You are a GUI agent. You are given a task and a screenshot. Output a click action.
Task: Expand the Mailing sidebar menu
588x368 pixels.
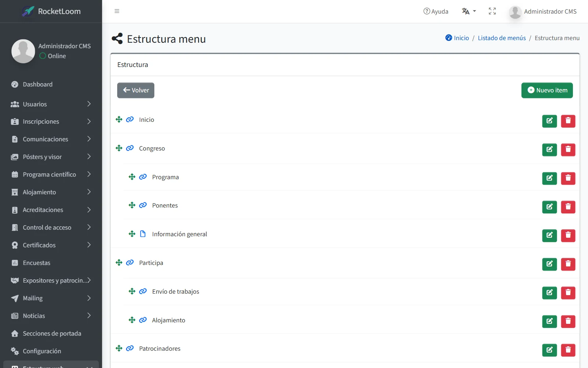coord(51,298)
